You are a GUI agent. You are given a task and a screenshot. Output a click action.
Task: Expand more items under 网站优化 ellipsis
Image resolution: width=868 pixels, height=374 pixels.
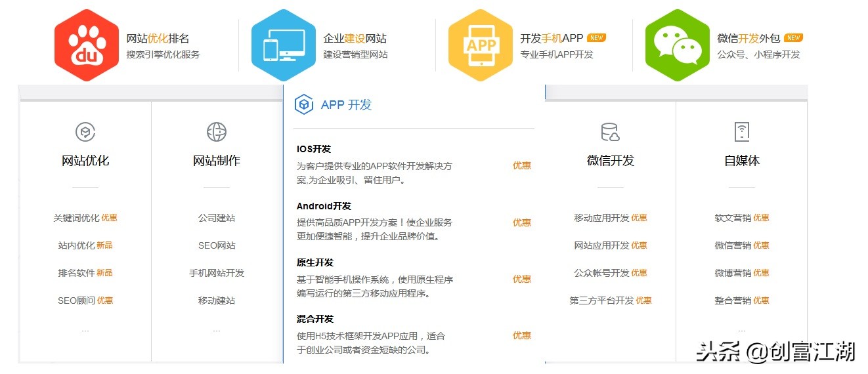(x=85, y=330)
